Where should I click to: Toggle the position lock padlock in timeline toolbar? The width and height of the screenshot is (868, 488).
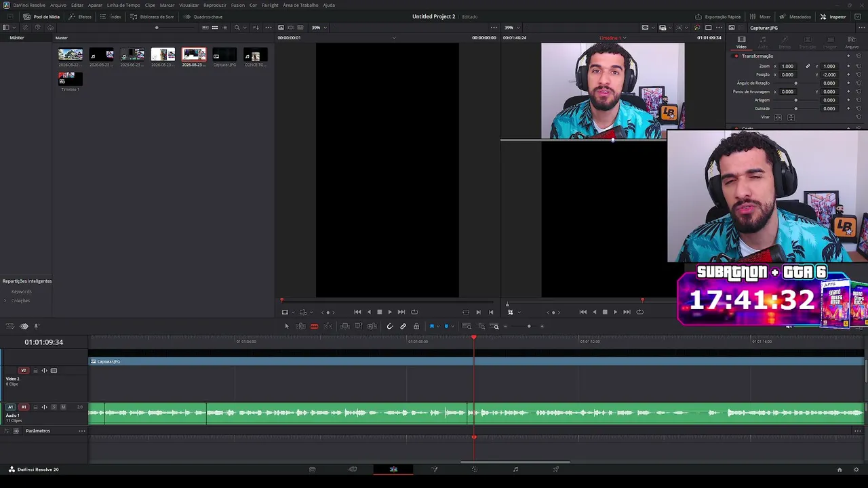click(x=416, y=326)
